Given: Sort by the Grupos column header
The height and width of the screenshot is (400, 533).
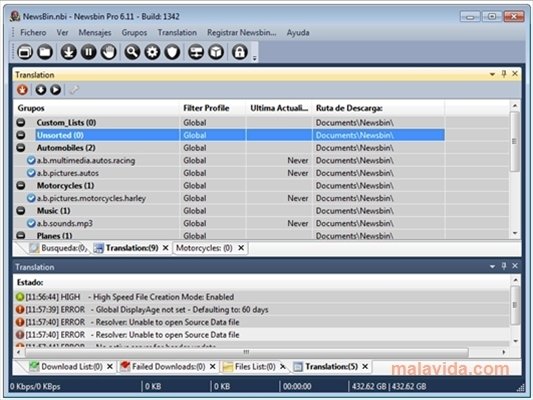Looking at the screenshot, I should 96,108.
